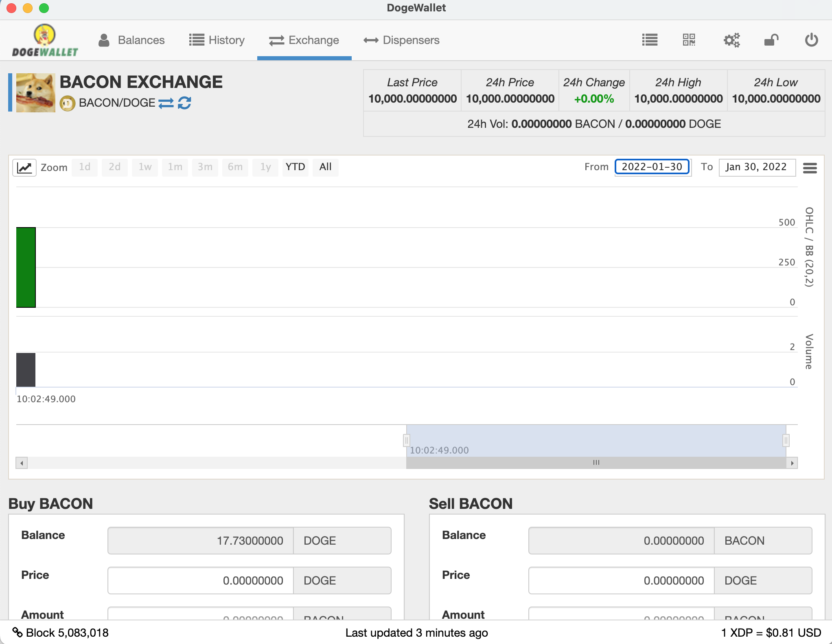
Task: Open the settings gears icon
Action: coord(731,40)
